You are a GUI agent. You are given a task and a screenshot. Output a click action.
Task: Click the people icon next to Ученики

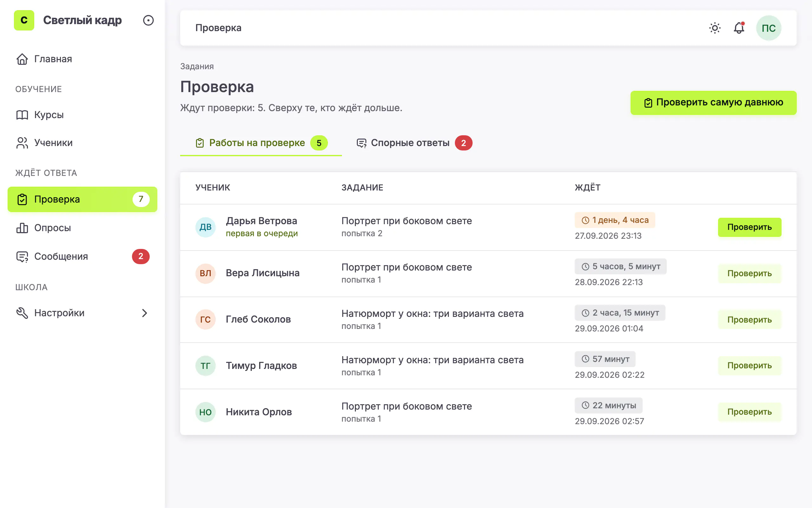click(x=22, y=143)
